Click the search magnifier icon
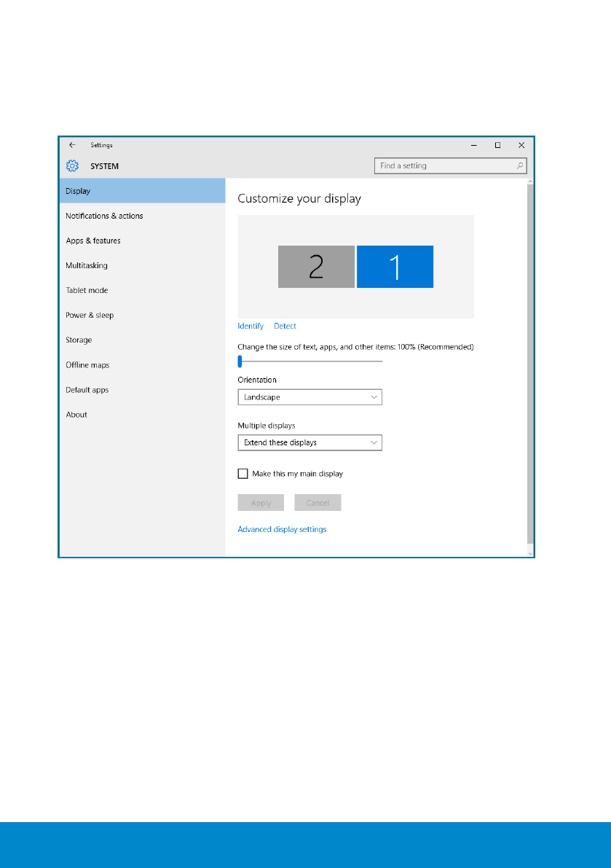The image size is (611, 868). click(x=520, y=166)
